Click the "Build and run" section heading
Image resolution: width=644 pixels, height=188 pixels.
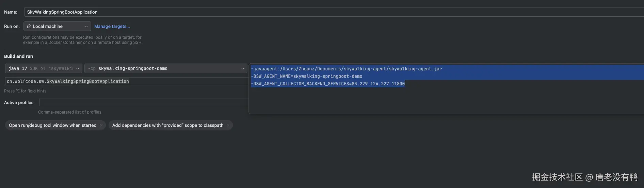[x=19, y=56]
